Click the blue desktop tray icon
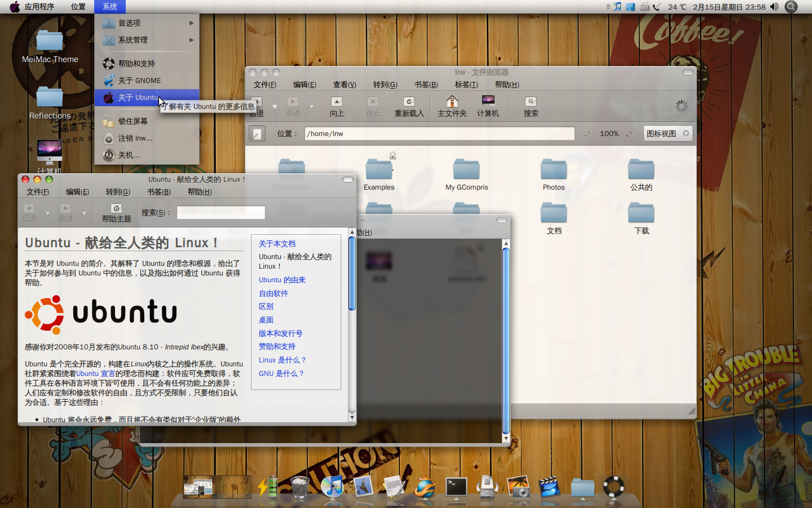 pos(630,7)
